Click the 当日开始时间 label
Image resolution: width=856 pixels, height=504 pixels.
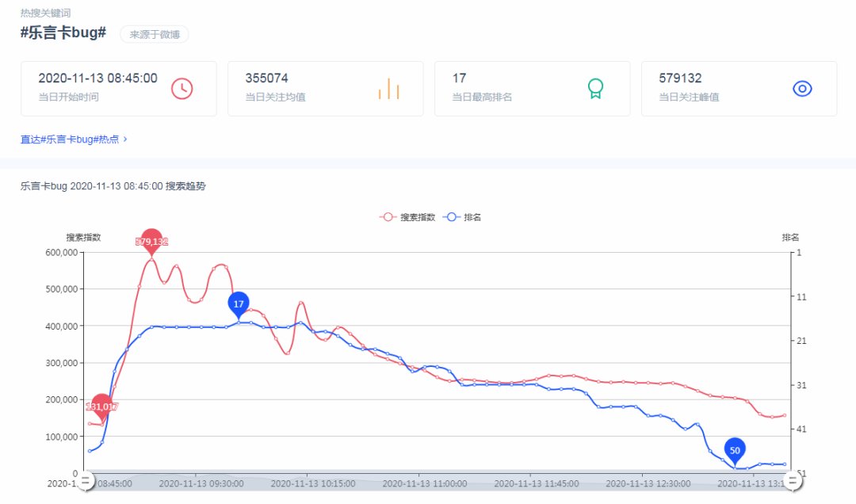[68, 97]
